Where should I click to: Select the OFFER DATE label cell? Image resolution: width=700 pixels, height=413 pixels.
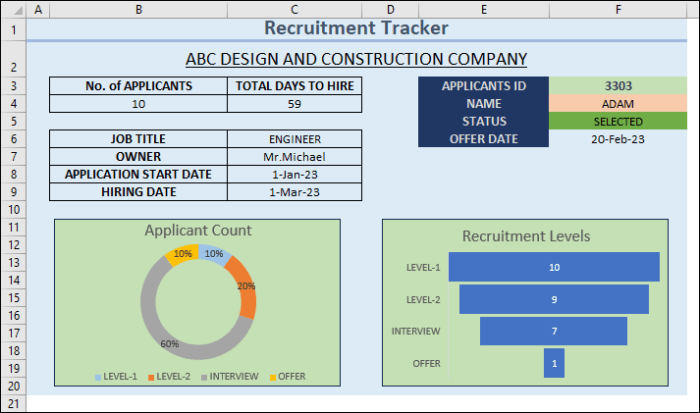click(x=483, y=139)
